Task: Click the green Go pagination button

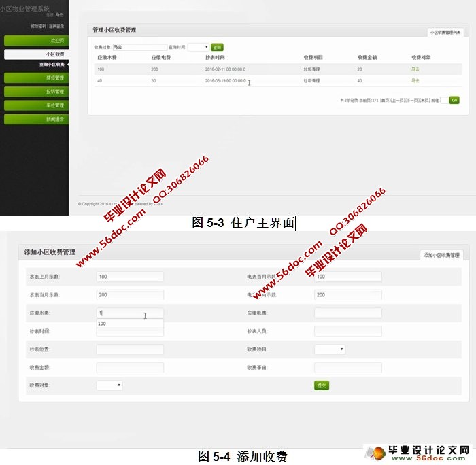Action: coord(454,100)
